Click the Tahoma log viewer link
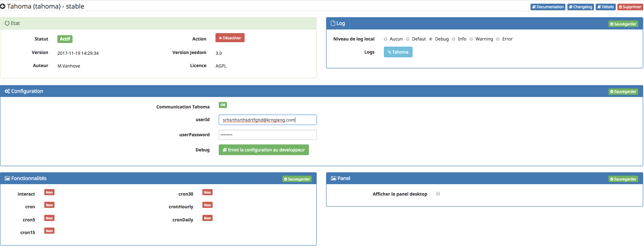This screenshot has width=644, height=248. 398,52
